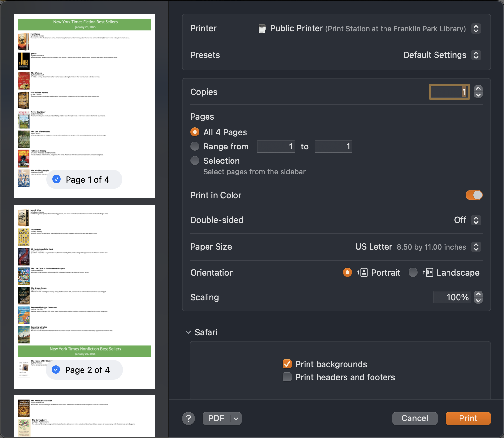Select the Range from radio button
The width and height of the screenshot is (504, 438).
pos(195,147)
